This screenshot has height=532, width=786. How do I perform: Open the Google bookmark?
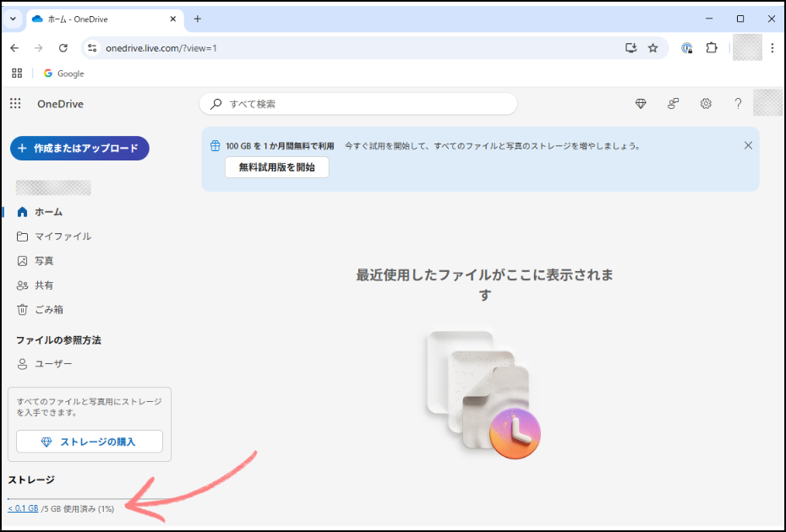[x=63, y=73]
